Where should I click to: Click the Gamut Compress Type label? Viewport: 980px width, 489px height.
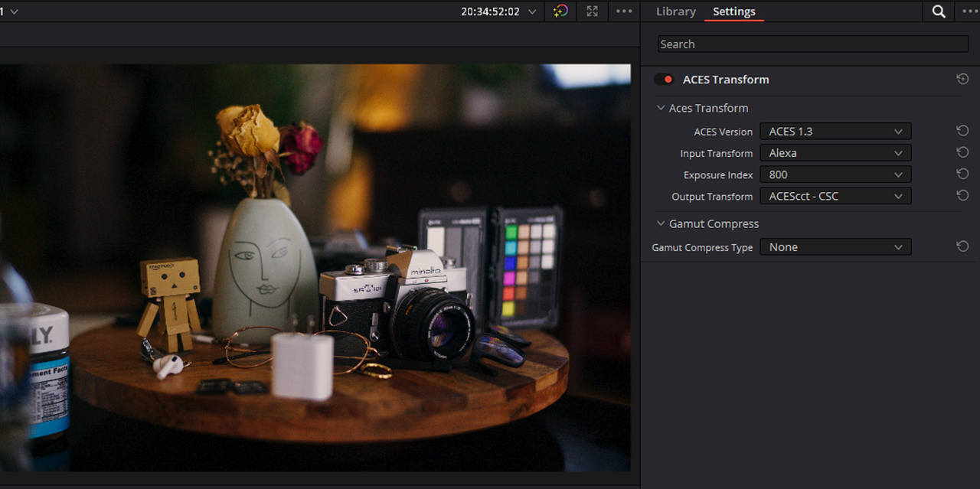[x=703, y=248]
